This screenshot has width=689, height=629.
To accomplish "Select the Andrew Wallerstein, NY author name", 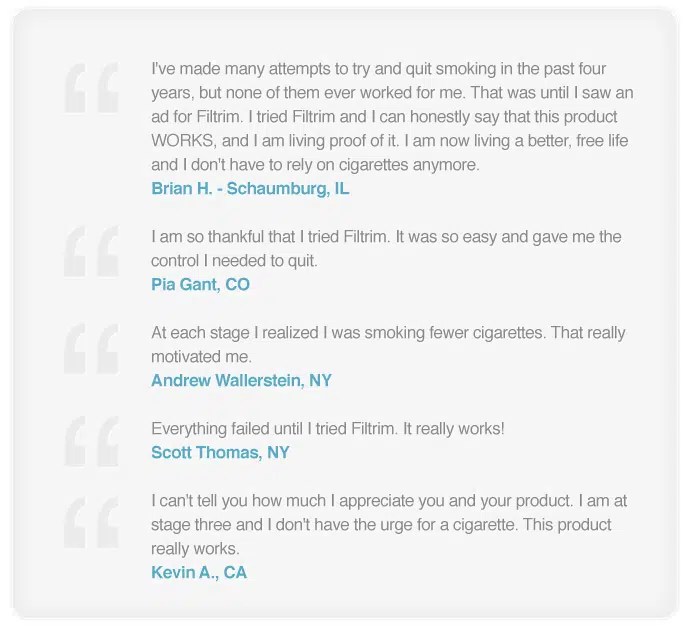I will pyautogui.click(x=241, y=380).
